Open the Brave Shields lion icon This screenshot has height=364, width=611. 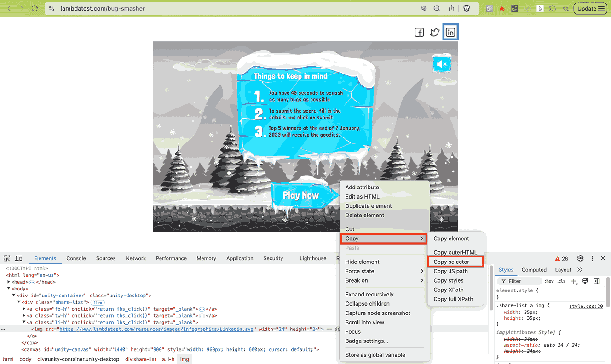467,8
